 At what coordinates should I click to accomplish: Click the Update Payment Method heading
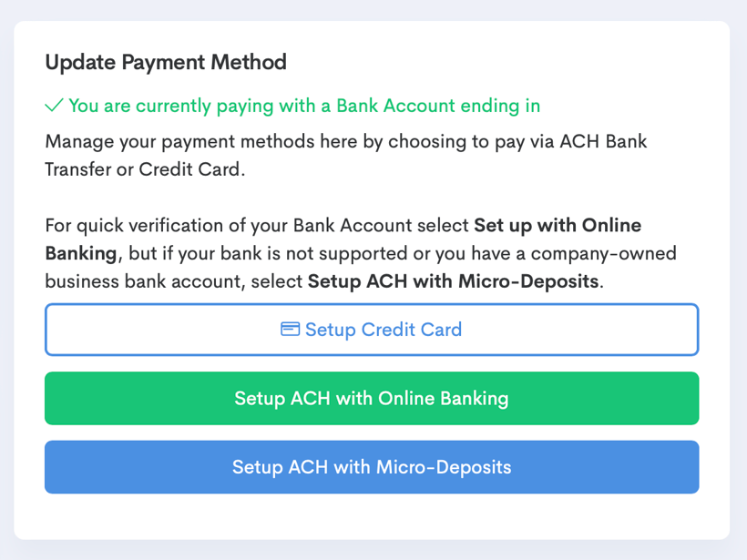(x=165, y=62)
